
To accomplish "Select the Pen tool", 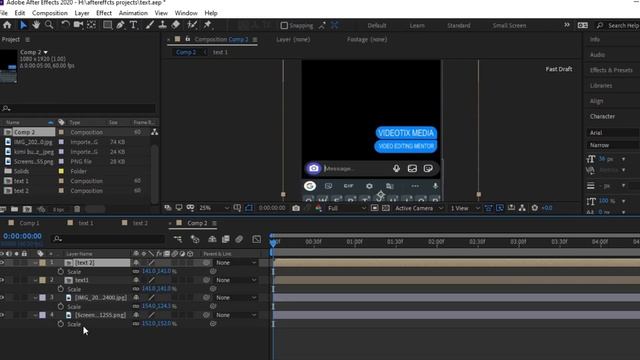I will 120,25.
